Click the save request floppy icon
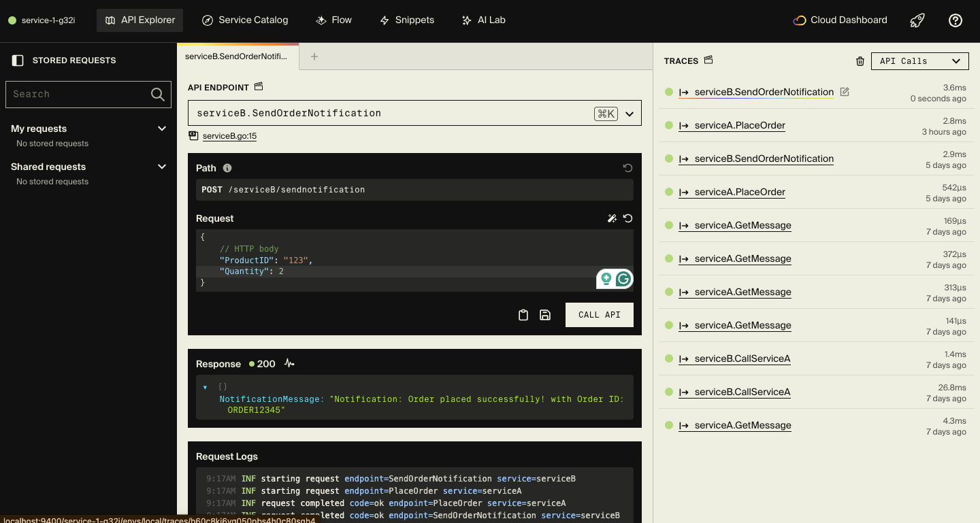Screen dimensions: 980x523 pyautogui.click(x=545, y=315)
